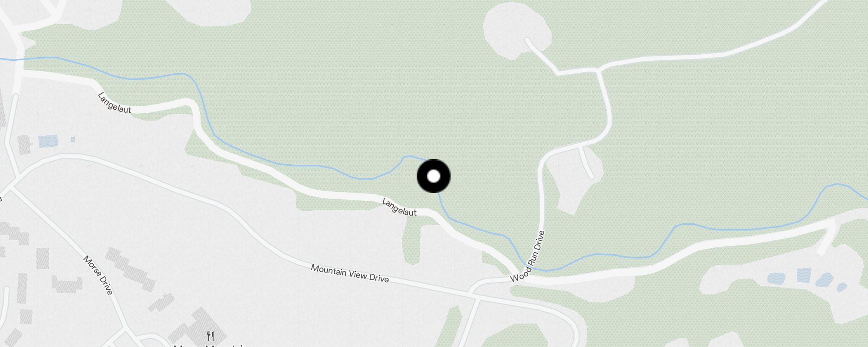This screenshot has width=868, height=347.
Task: Click the stepped diagonal building east of Morse Drive
Action: click(131, 269)
